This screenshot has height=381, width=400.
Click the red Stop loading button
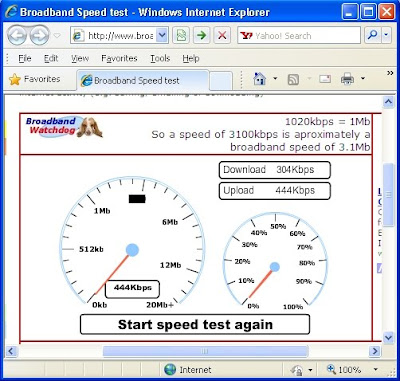[x=222, y=35]
